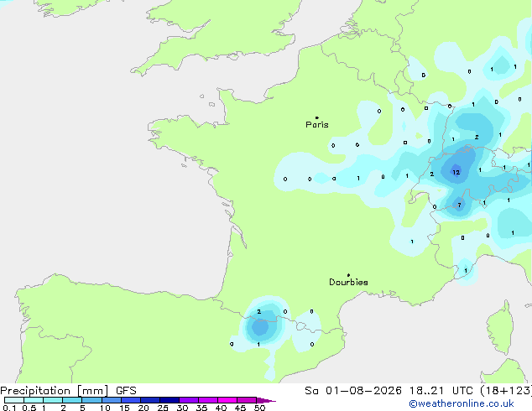Click the 'Dourbies' location label

348,282
